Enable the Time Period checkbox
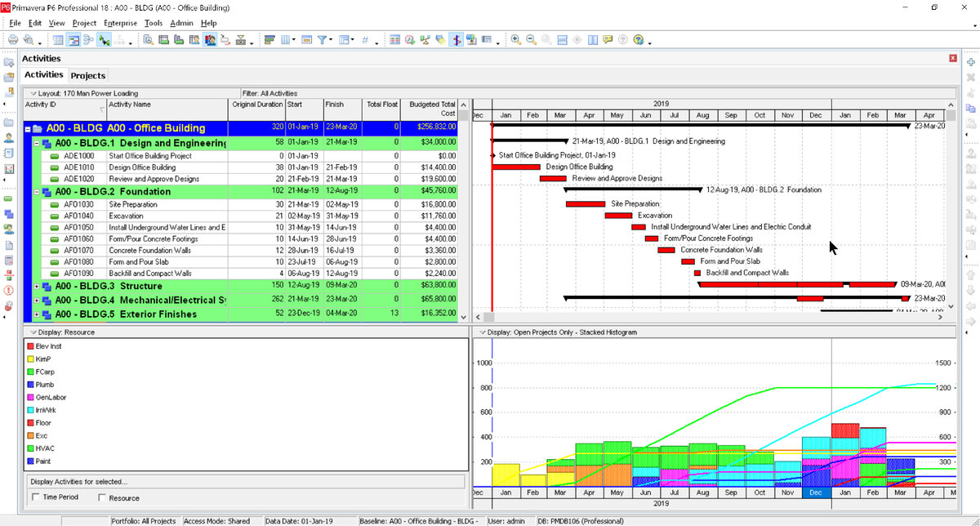 36,497
